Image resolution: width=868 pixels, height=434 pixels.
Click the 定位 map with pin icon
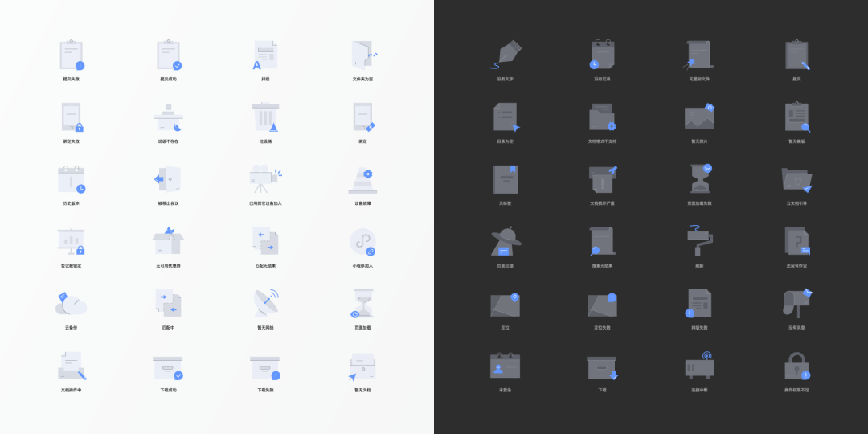505,305
